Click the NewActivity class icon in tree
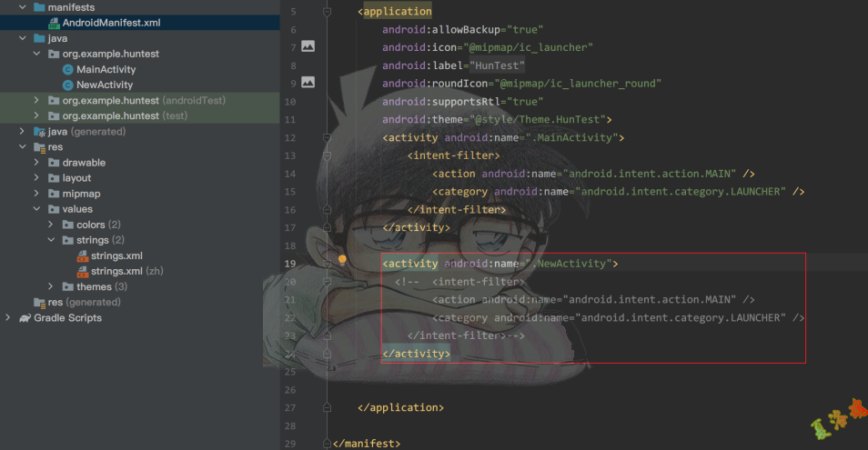This screenshot has height=450, width=868. coord(68,85)
